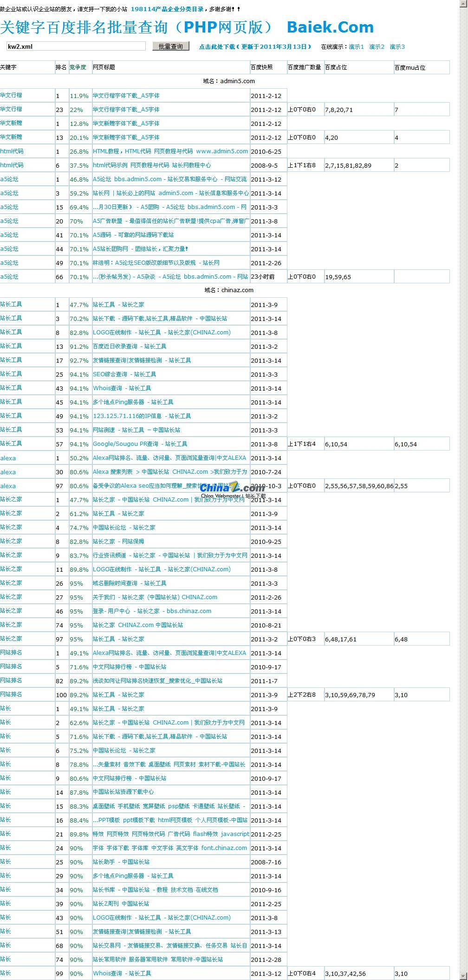This screenshot has height=980, width=468.
Task: Open the 站长常用软件 title link
Action: [158, 960]
